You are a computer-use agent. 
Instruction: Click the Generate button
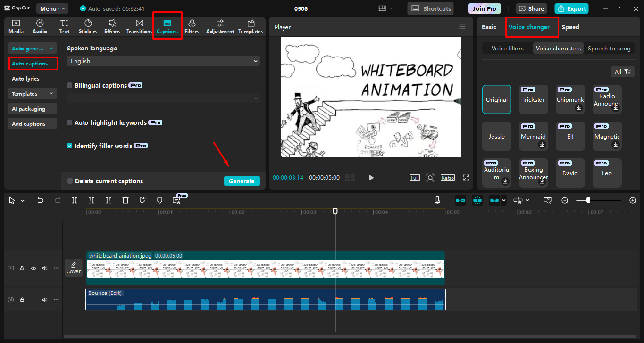[x=242, y=181]
